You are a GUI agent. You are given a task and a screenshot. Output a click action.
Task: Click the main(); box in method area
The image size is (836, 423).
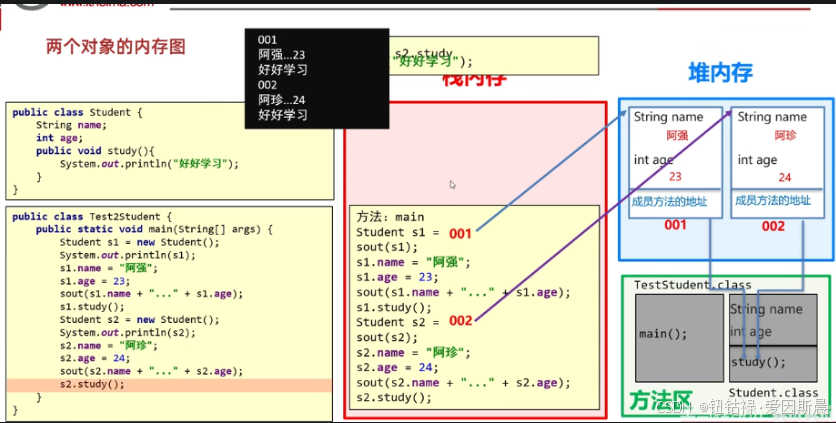[679, 338]
